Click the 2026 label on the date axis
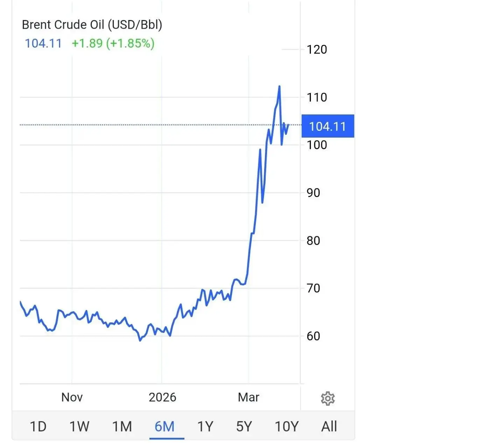Image resolution: width=504 pixels, height=448 pixels. click(x=162, y=397)
